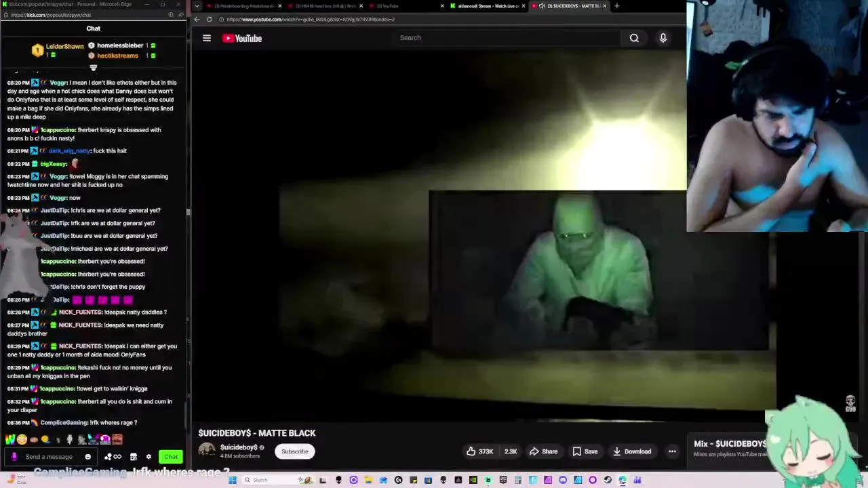
Task: Click the YouTube search magnifier button
Action: coord(634,38)
